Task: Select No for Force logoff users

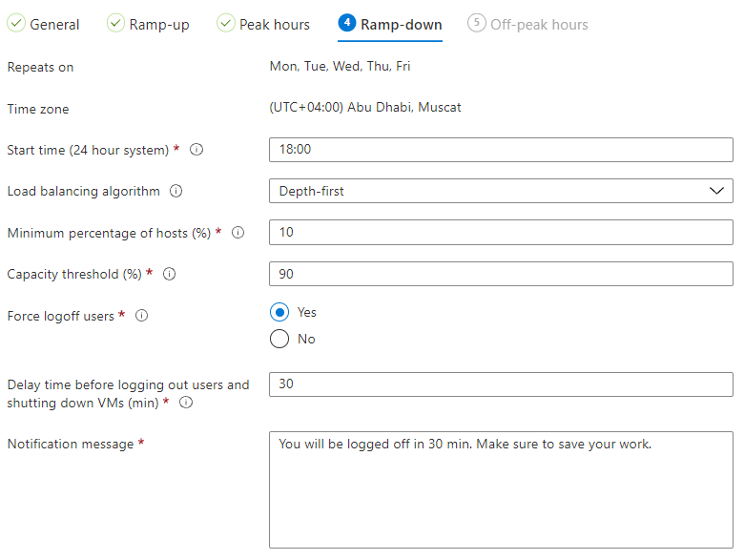Action: click(x=279, y=339)
